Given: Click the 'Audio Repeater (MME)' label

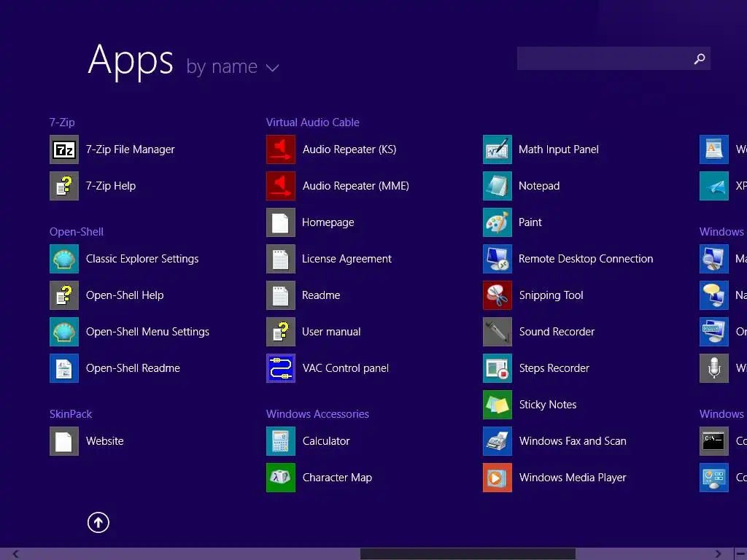Looking at the screenshot, I should point(356,186).
